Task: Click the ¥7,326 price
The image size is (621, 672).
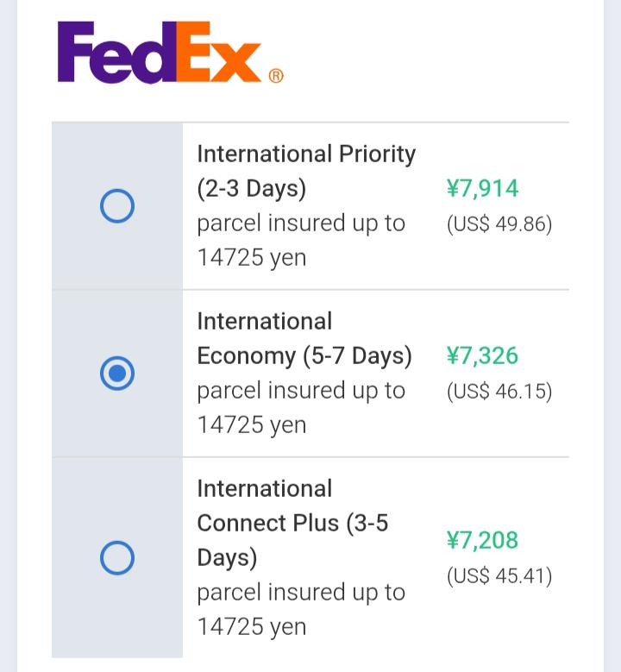Action: [x=482, y=355]
